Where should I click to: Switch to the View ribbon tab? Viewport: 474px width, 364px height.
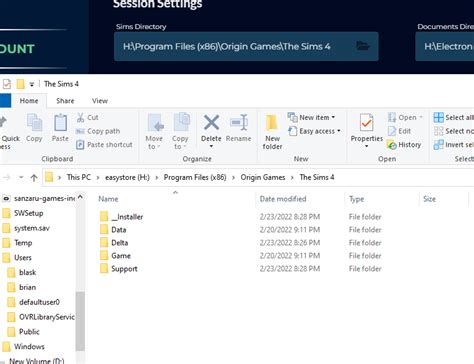pyautogui.click(x=100, y=101)
